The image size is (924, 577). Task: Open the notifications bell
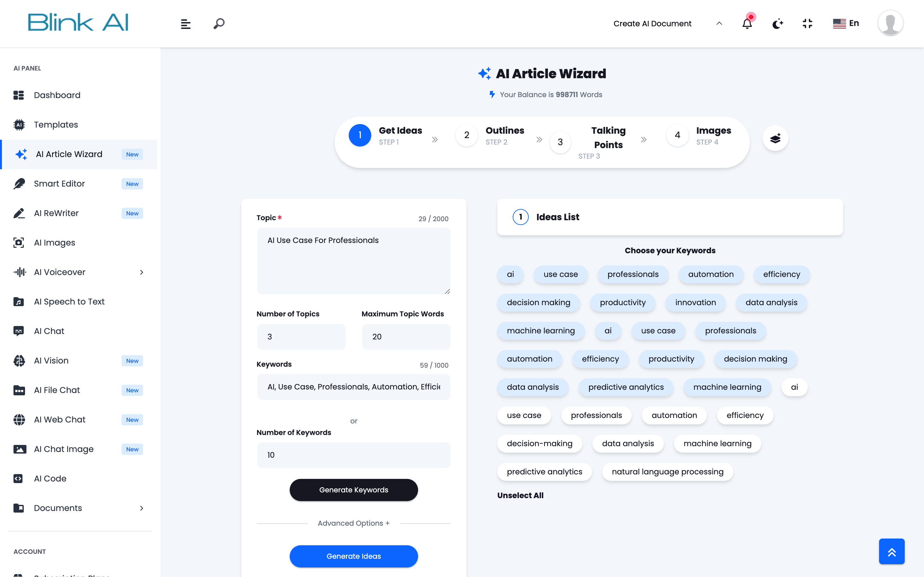point(747,24)
